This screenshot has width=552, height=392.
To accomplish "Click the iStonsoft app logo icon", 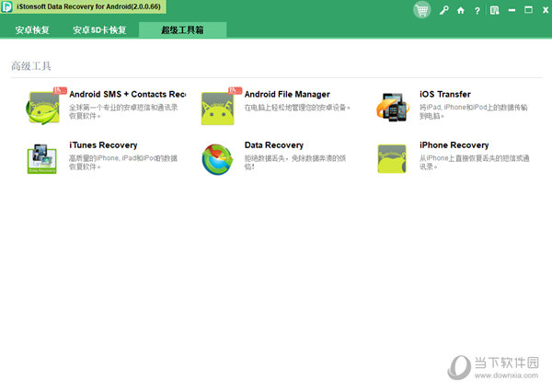I will tap(6, 6).
